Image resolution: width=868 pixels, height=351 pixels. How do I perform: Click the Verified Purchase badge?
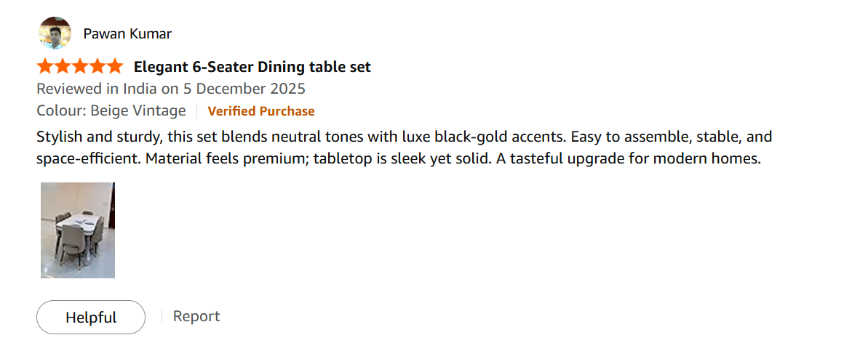pos(261,111)
